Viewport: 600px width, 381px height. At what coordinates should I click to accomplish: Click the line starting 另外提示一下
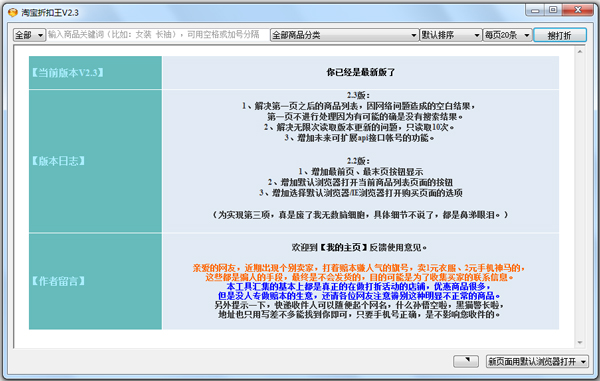[359, 305]
